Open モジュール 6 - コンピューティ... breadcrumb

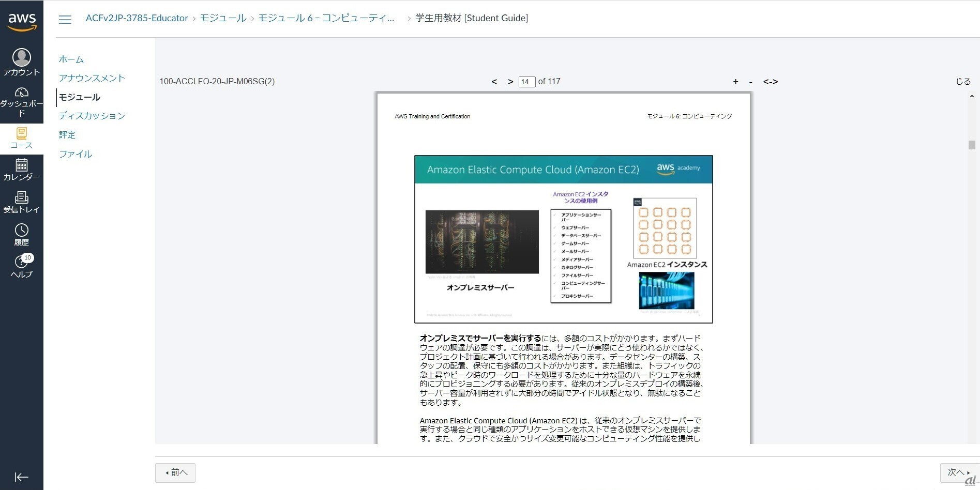click(326, 18)
